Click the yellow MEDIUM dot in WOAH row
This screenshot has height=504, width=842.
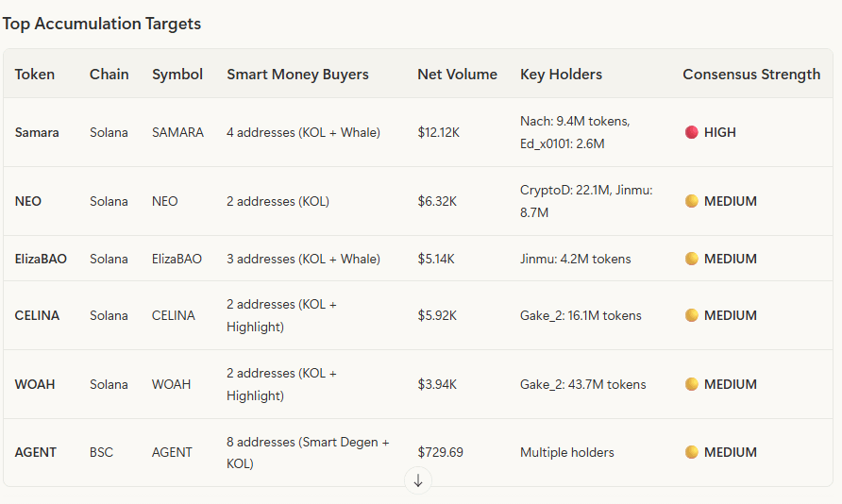coord(691,384)
